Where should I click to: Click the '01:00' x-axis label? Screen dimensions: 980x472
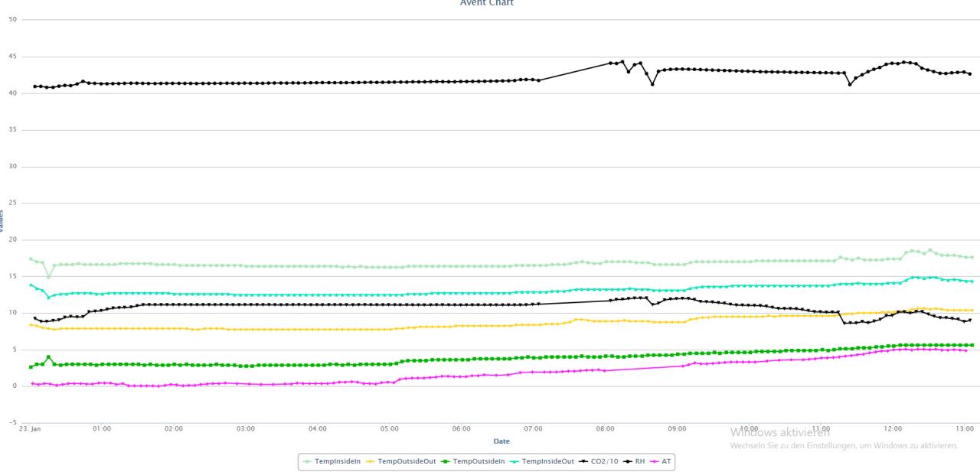101,428
